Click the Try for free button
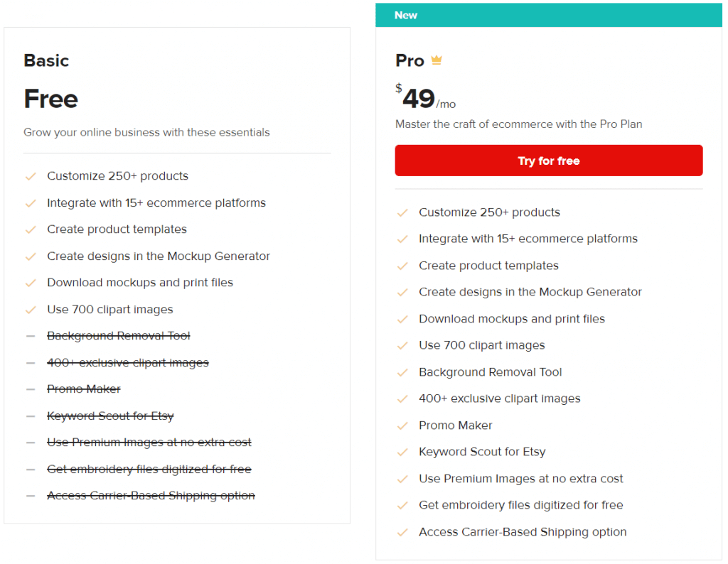 coord(548,161)
